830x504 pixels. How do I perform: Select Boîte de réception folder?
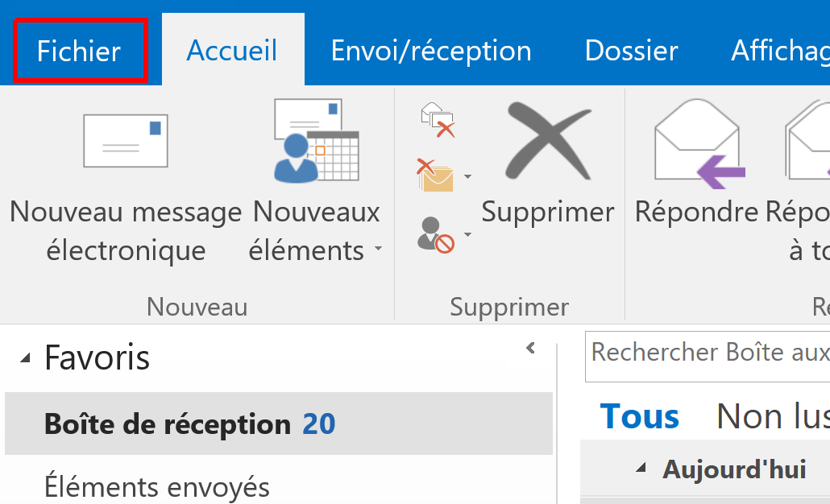[x=168, y=424]
